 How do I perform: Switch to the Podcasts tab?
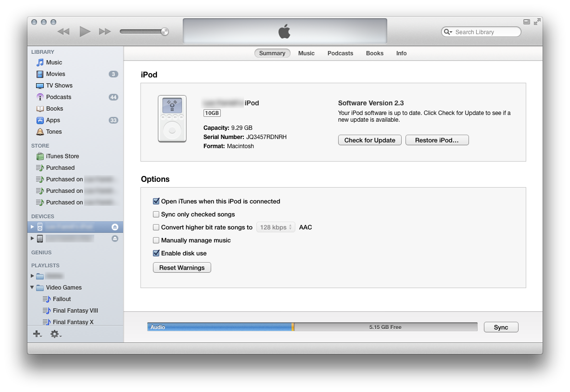(340, 53)
